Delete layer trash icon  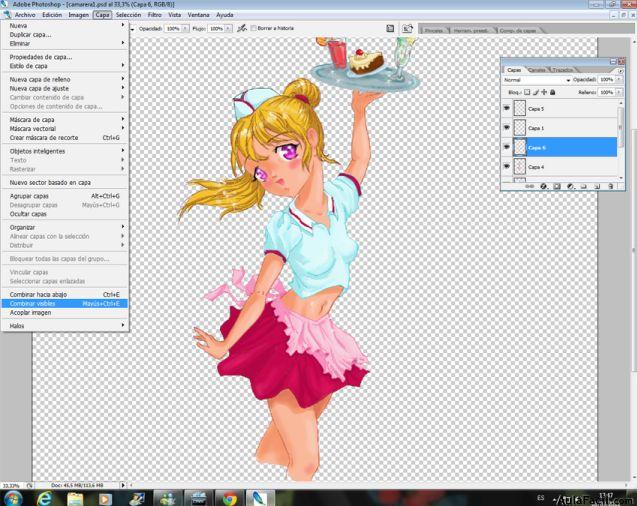[611, 186]
